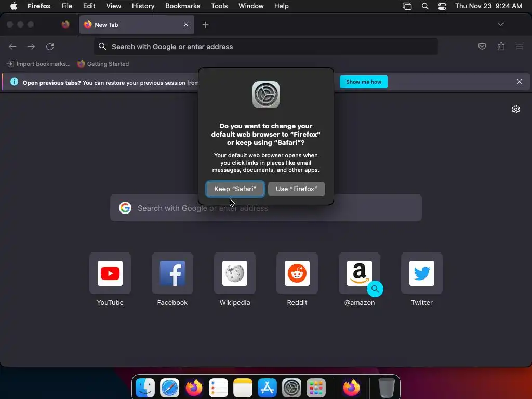
Task: Open Finder from the Dock
Action: [x=145, y=388]
